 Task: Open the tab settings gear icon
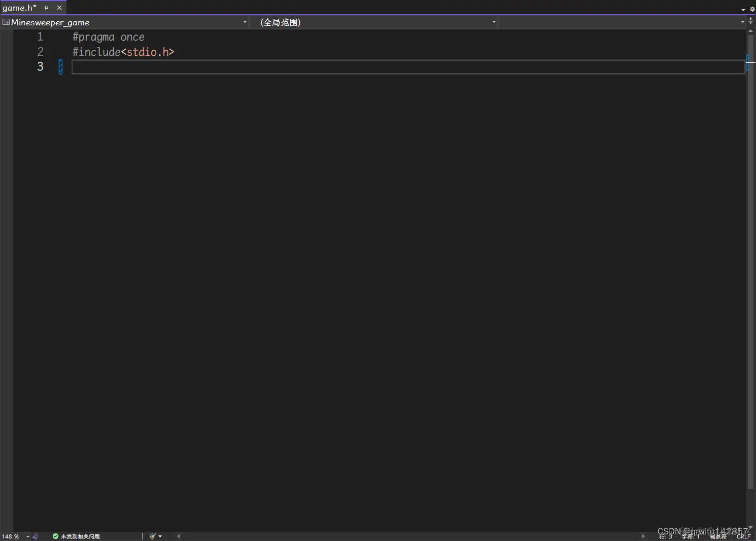click(752, 9)
